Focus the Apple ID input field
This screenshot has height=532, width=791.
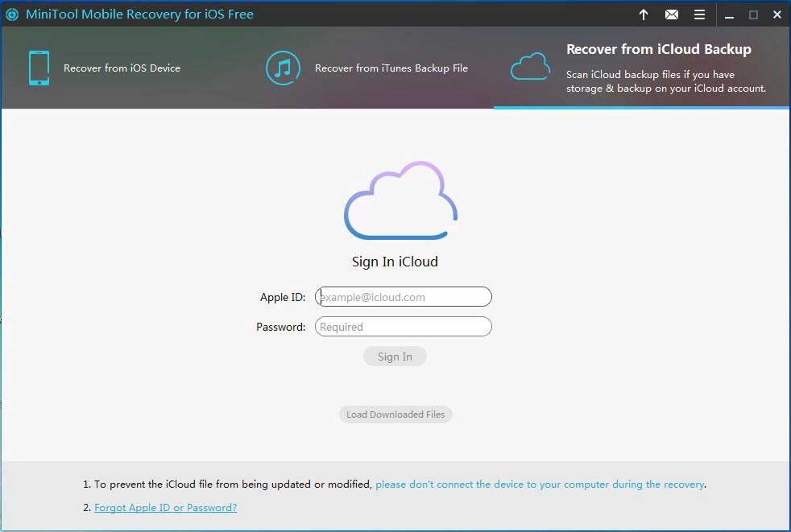pyautogui.click(x=403, y=297)
